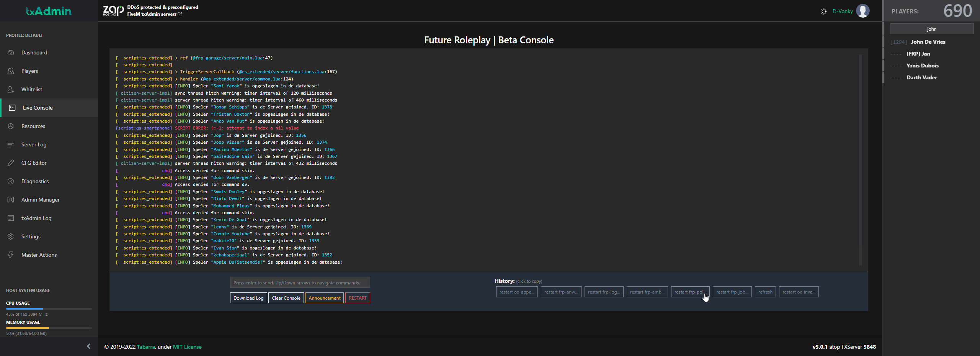This screenshot has width=980, height=356.
Task: Click the CFG Editor pencil icon
Action: tap(11, 163)
